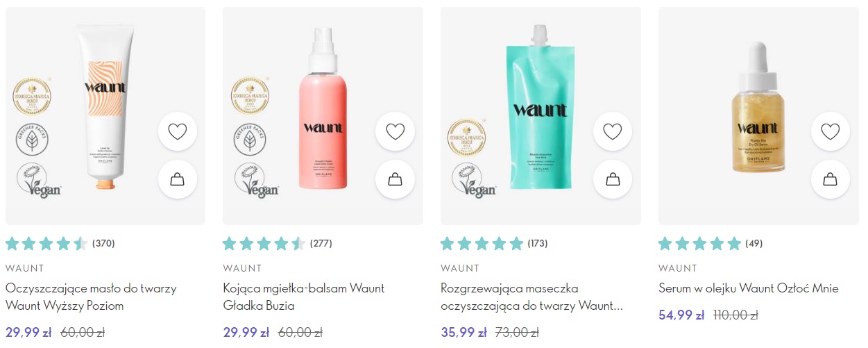Add warming cleansing mask to shopping bag
This screenshot has height=348, width=868.
pyautogui.click(x=613, y=179)
